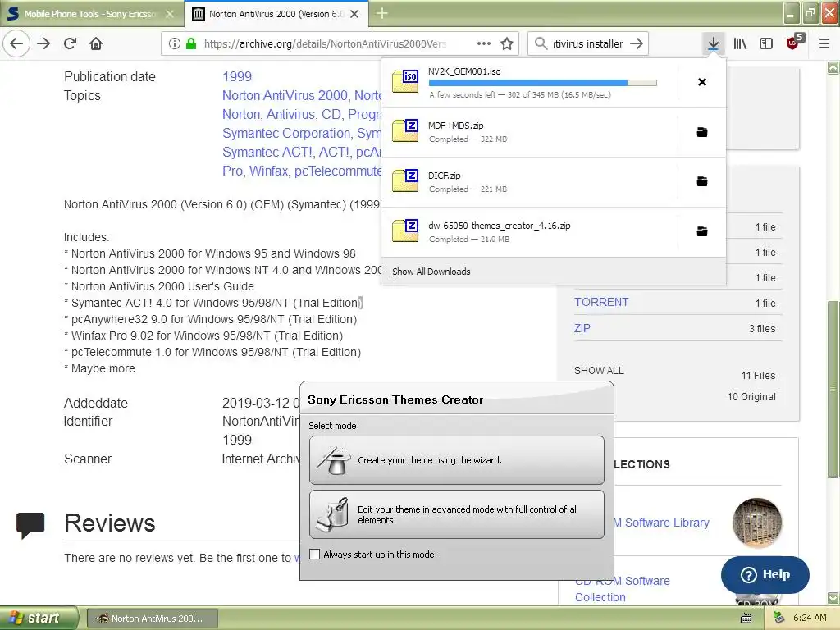Open CD-ROM Software Collection link

click(x=623, y=589)
